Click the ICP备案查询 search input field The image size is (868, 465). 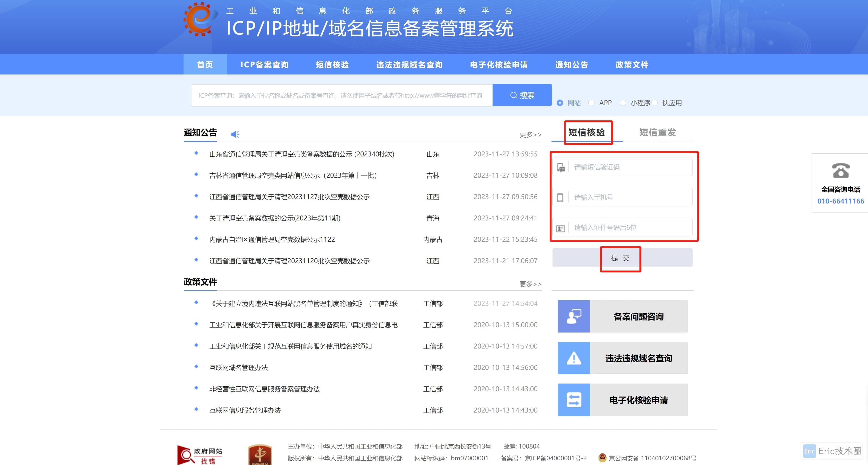[x=340, y=95]
